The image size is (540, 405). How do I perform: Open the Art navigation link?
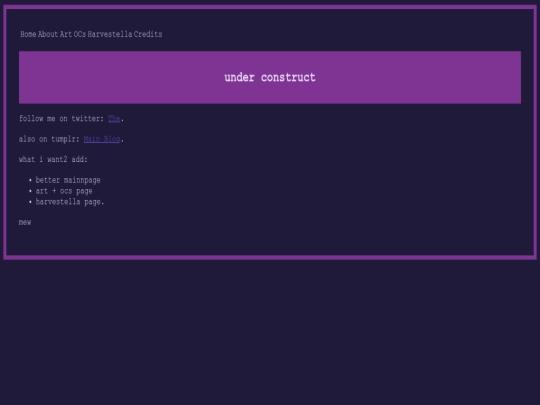(66, 34)
